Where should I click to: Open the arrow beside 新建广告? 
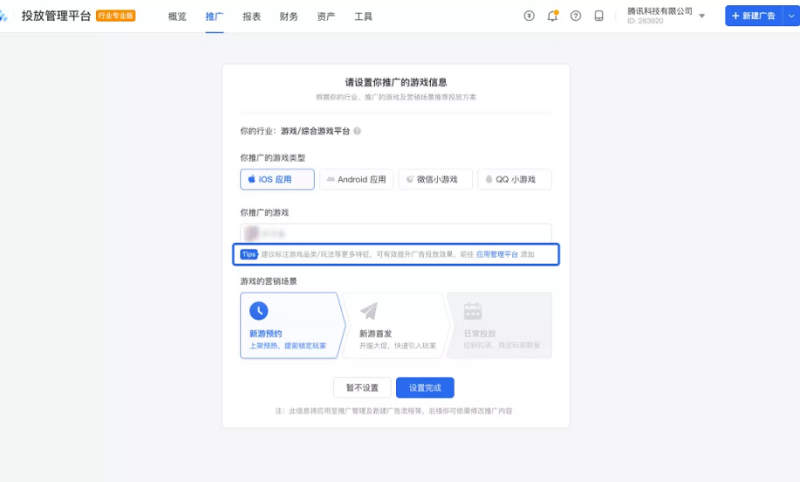pos(791,16)
